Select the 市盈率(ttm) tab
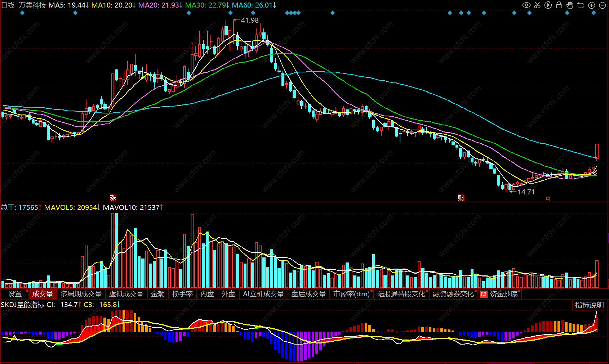609x364 pixels. click(x=351, y=294)
